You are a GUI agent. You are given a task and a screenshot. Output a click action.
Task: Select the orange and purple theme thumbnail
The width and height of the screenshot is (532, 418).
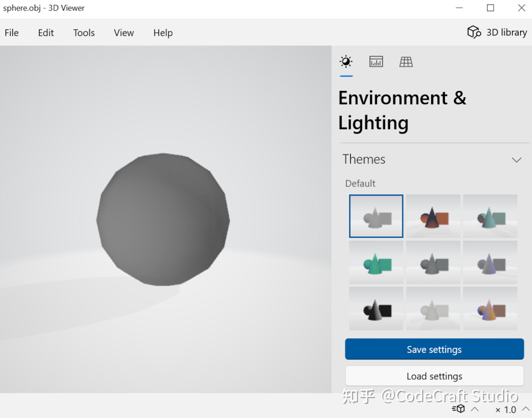(490, 309)
